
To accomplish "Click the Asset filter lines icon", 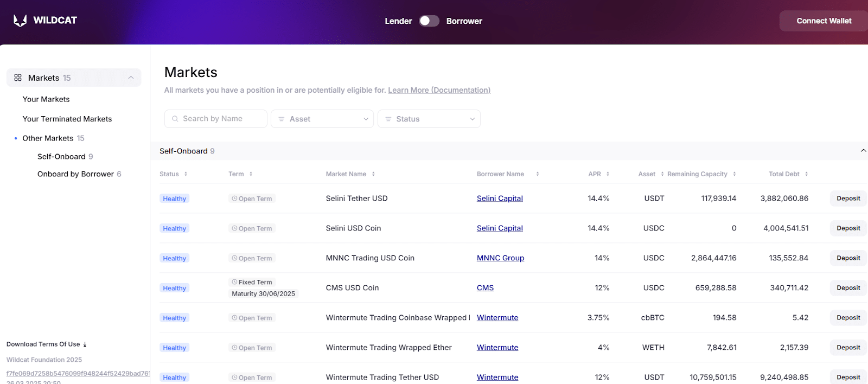I will [x=282, y=119].
